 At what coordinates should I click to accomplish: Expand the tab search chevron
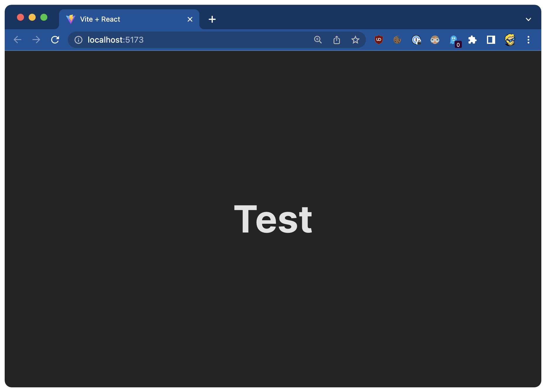[x=528, y=19]
